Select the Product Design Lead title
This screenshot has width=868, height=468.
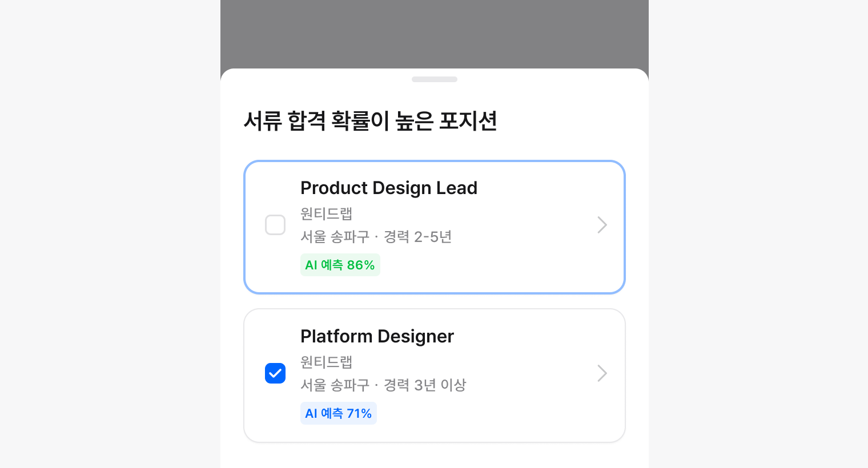point(388,188)
